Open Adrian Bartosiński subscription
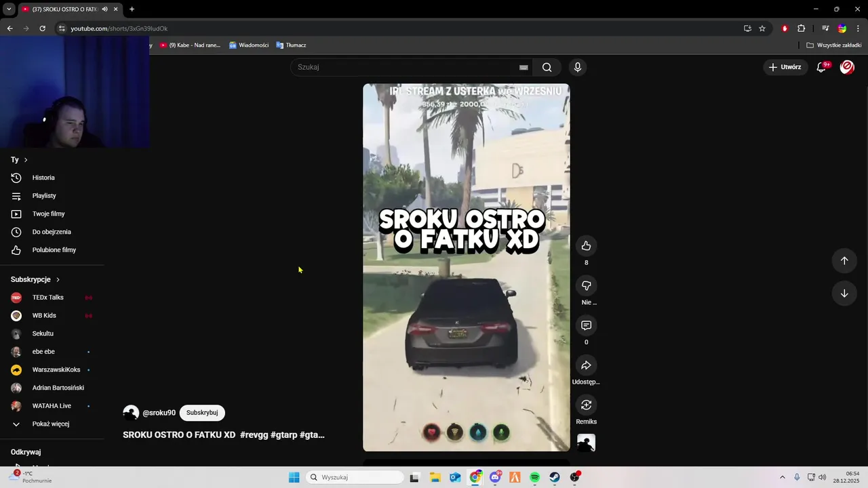The width and height of the screenshot is (868, 488). click(x=52, y=388)
